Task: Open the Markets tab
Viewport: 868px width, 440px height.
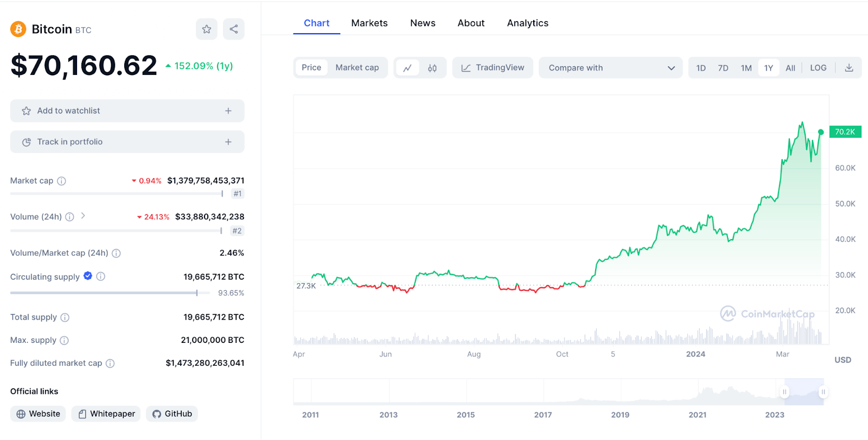Action: tap(369, 23)
